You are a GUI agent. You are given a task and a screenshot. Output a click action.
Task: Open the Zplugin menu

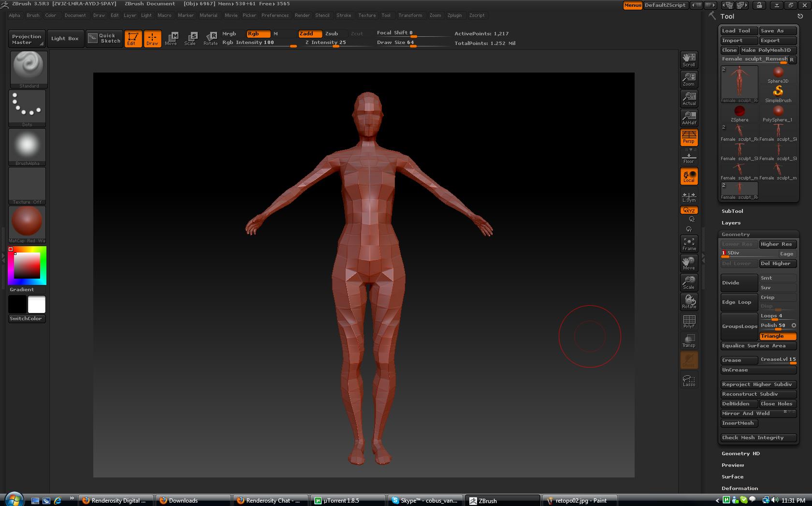[x=454, y=15]
